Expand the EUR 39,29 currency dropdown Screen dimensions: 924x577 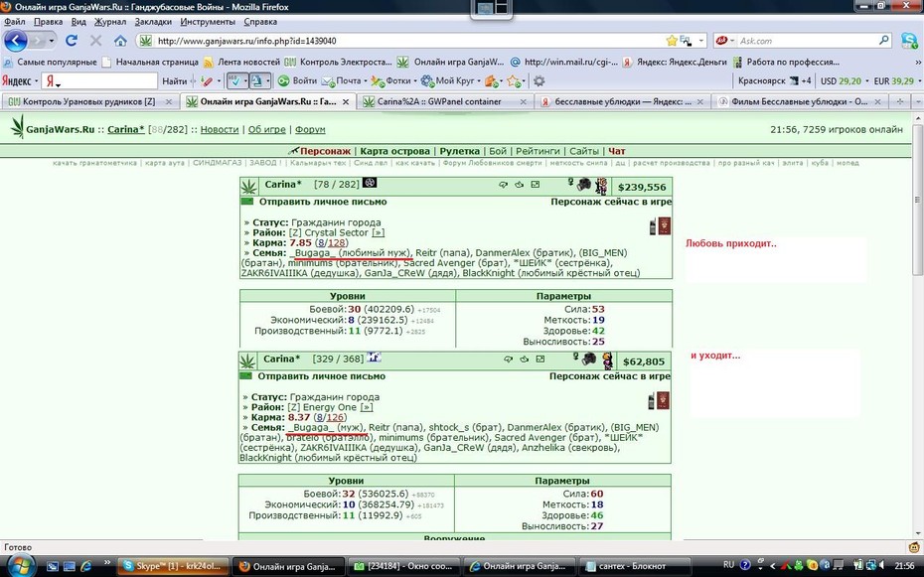(x=919, y=80)
